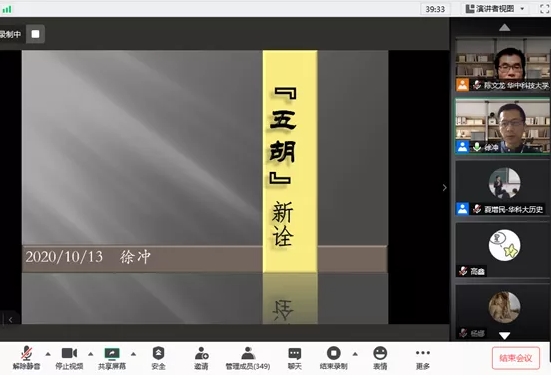551x379 pixels.
Task: Collapse participant strip with side chevron
Action: click(445, 188)
